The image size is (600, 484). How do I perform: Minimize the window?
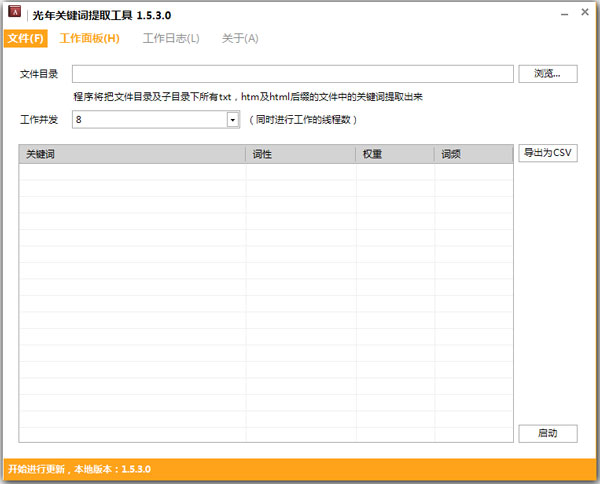tap(564, 14)
